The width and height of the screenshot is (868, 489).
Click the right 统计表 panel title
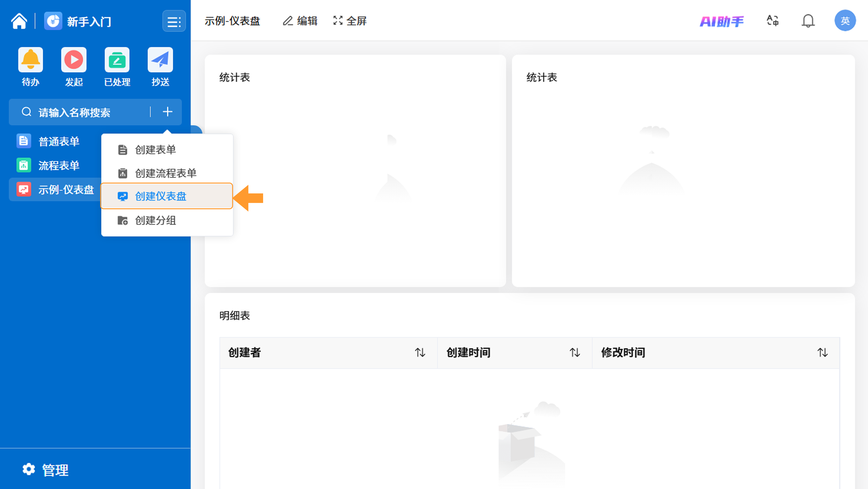tap(542, 78)
